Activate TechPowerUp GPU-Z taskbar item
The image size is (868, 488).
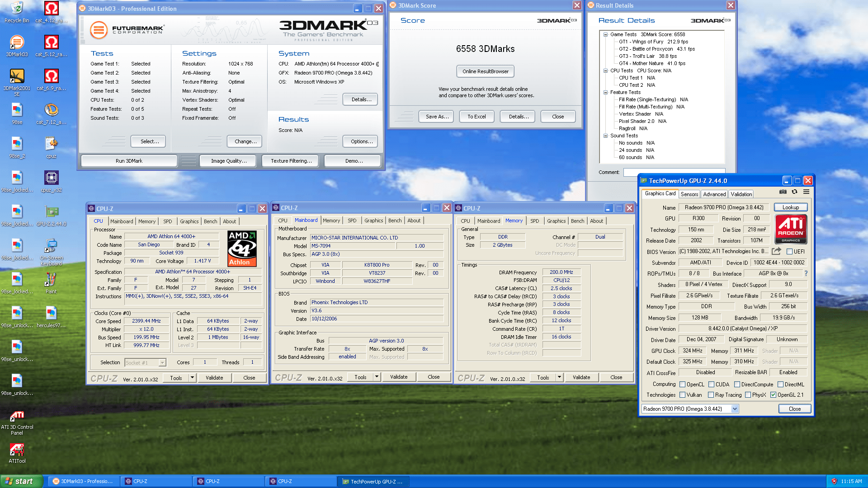373,482
